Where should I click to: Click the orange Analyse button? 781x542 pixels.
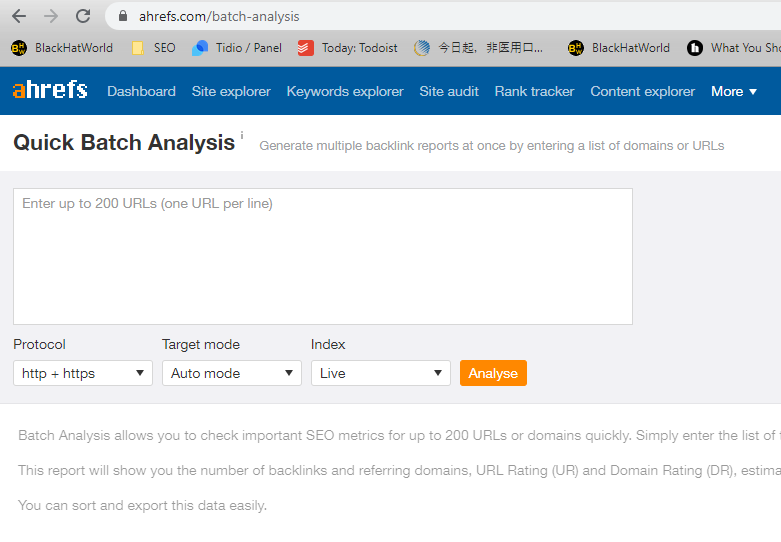[x=493, y=373]
